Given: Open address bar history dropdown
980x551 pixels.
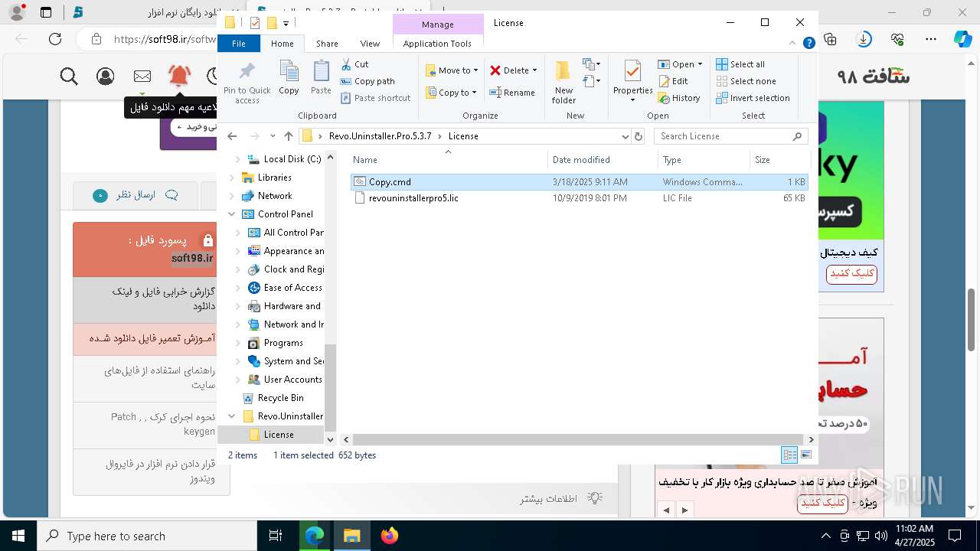Looking at the screenshot, I should [x=626, y=136].
